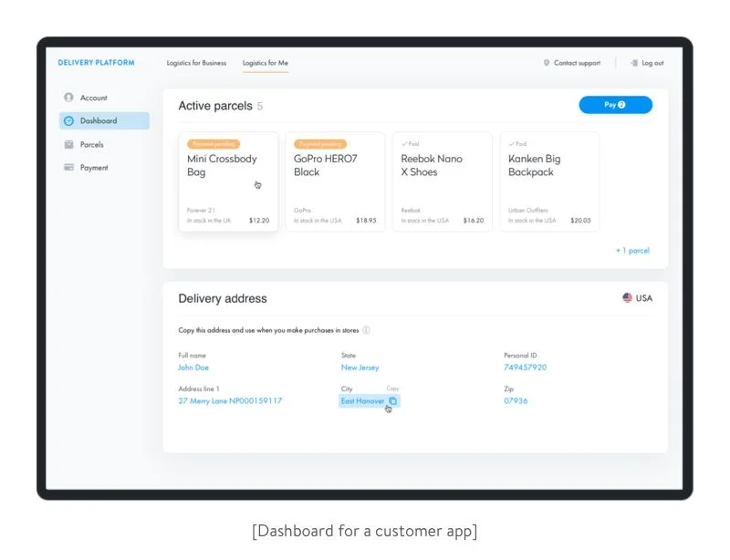Open the Mini Crossbody Bag parcel card

click(228, 181)
